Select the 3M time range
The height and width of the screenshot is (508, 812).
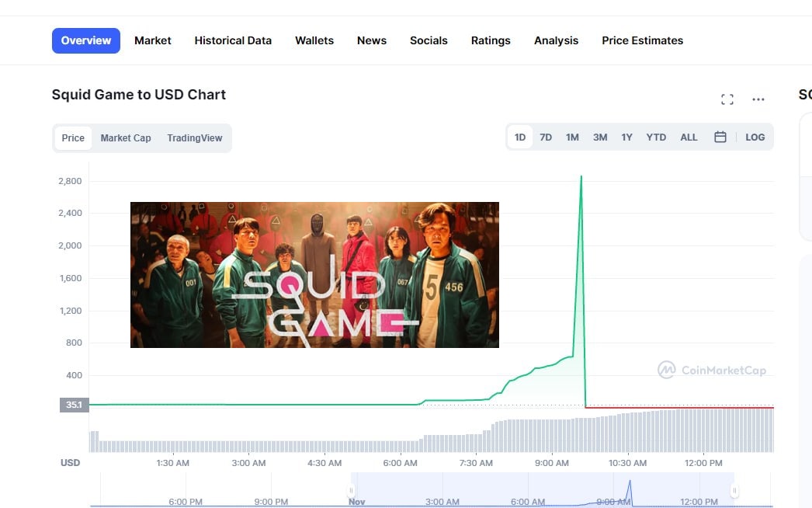600,137
